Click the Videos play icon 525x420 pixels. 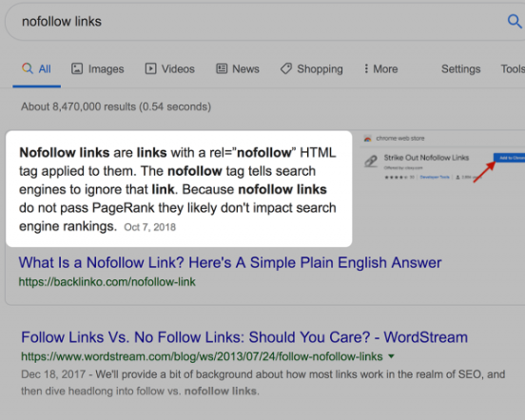[x=150, y=68]
